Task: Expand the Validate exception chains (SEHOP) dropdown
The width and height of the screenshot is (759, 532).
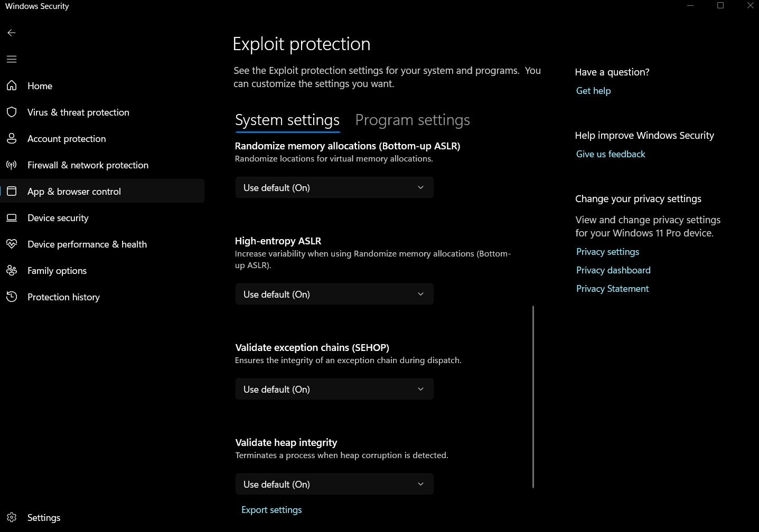Action: (x=334, y=389)
